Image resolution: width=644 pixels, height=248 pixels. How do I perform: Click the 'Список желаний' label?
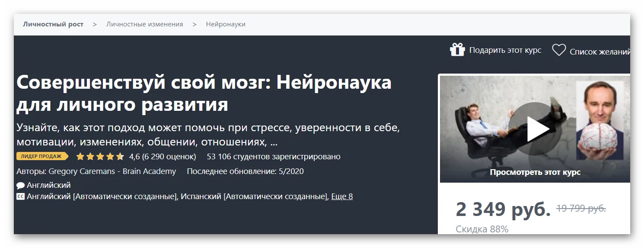coord(599,52)
